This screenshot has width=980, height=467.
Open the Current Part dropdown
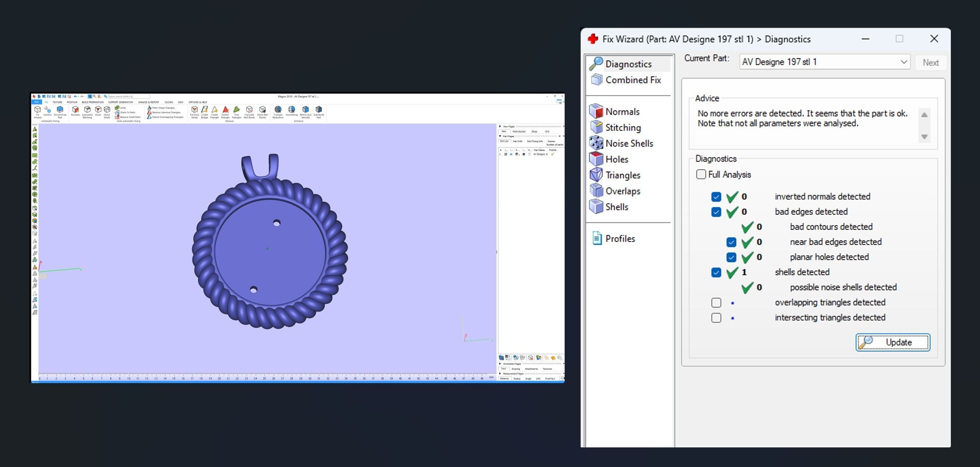tap(904, 62)
